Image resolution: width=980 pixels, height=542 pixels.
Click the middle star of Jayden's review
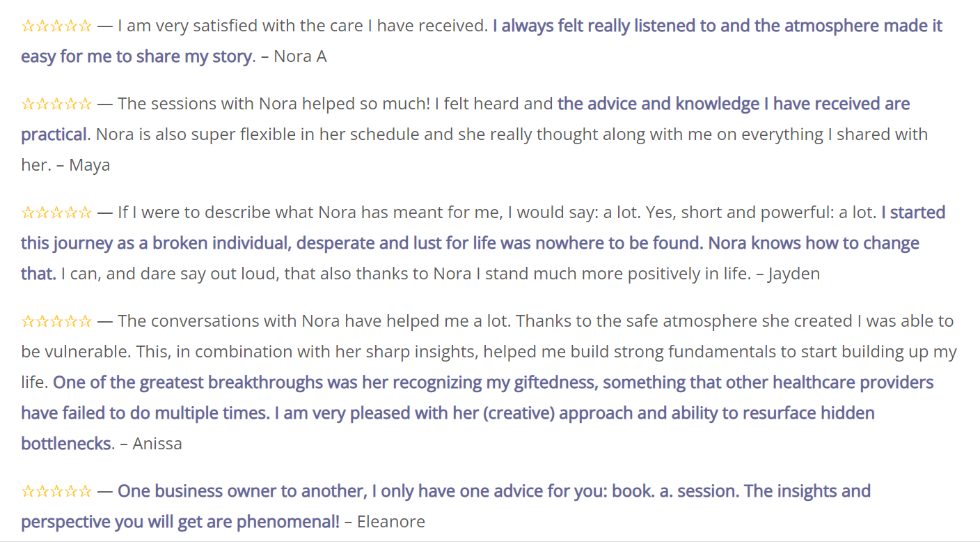coord(56,212)
